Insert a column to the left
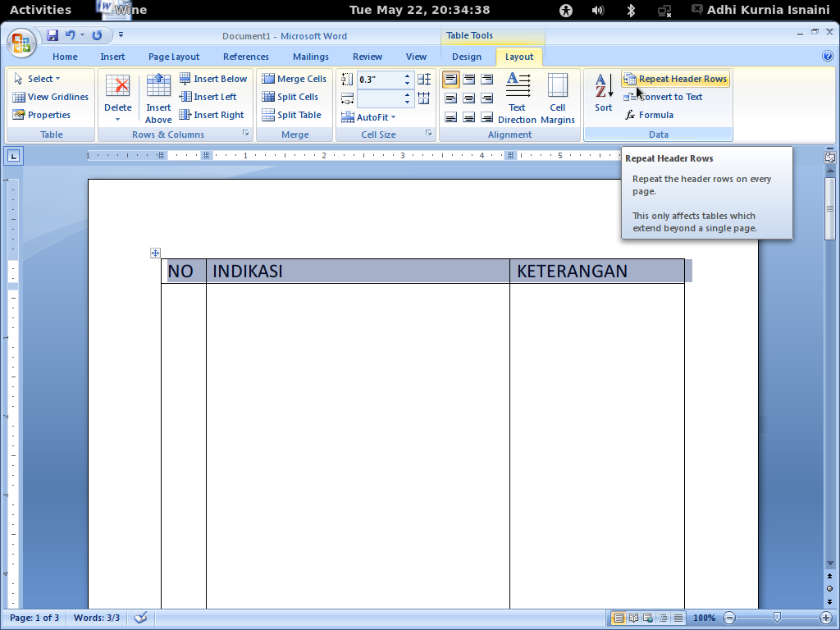840x630 pixels. click(208, 97)
